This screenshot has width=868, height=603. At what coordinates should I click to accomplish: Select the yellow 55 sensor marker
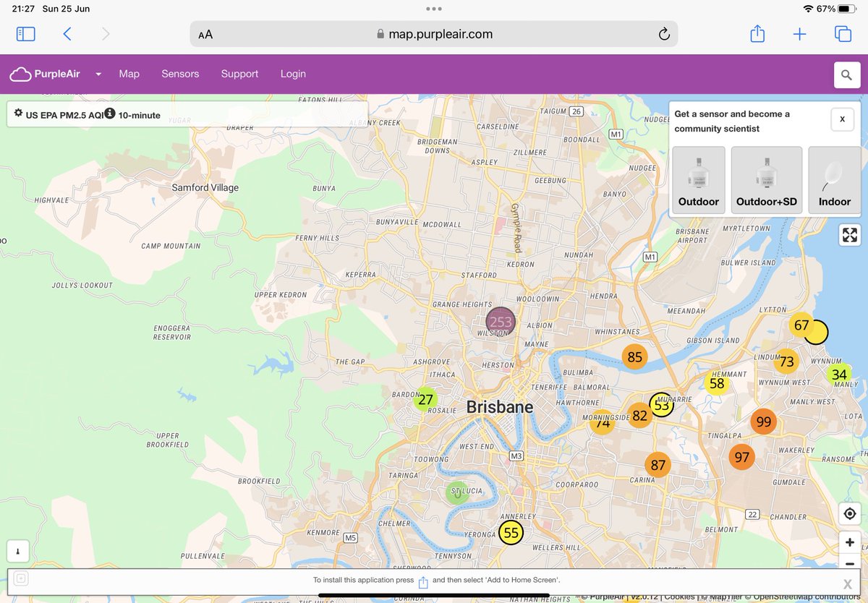coord(511,533)
